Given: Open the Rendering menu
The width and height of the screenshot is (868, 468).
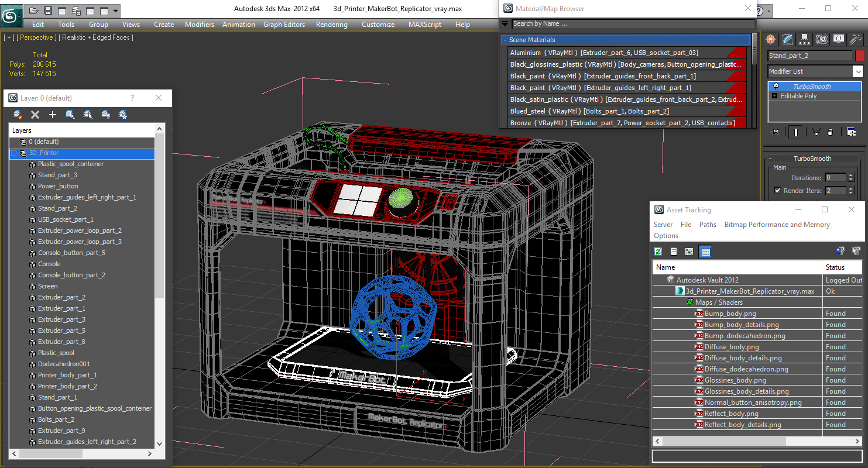Looking at the screenshot, I should 331,25.
